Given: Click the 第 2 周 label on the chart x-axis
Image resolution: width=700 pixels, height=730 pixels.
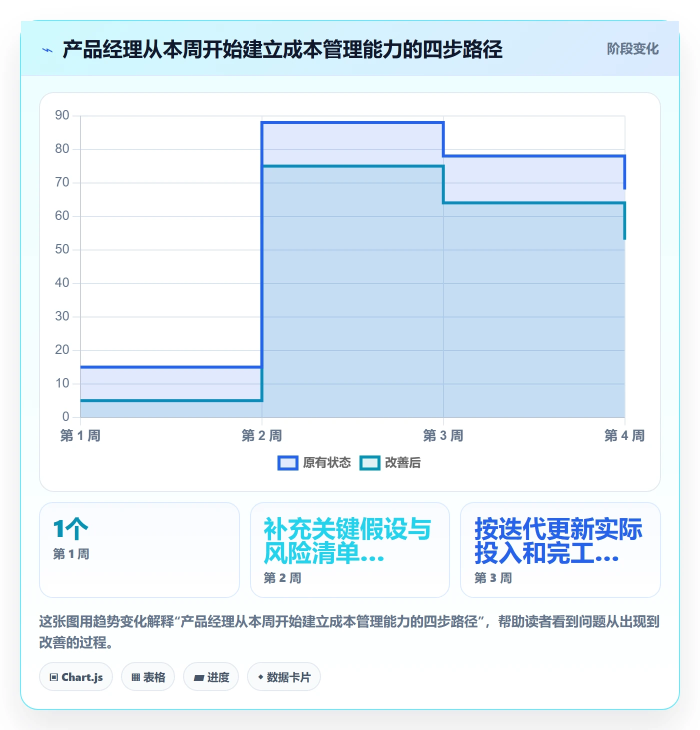Looking at the screenshot, I should click(x=262, y=435).
